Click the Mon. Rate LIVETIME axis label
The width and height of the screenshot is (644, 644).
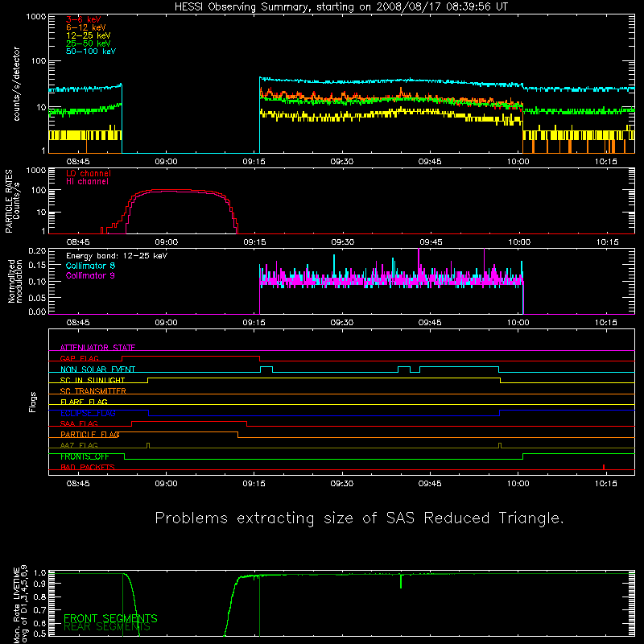[16, 605]
